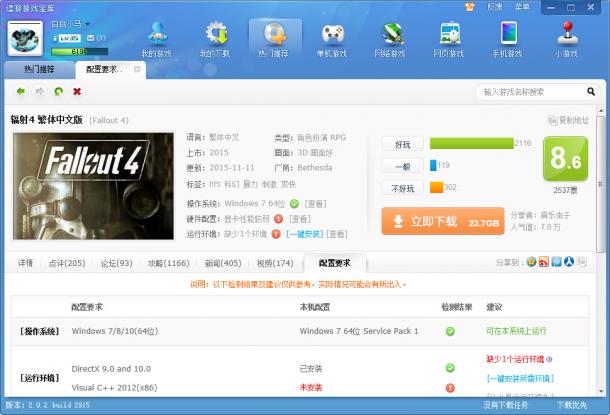The image size is (610, 415).
Task: Switch to the 详情 tab
Action: coord(25,263)
